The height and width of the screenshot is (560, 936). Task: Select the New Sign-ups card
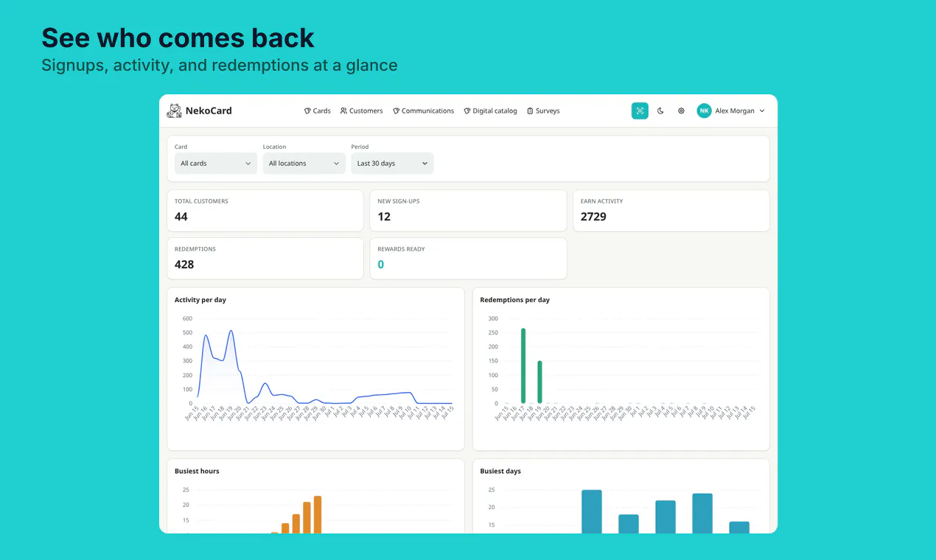pos(469,211)
